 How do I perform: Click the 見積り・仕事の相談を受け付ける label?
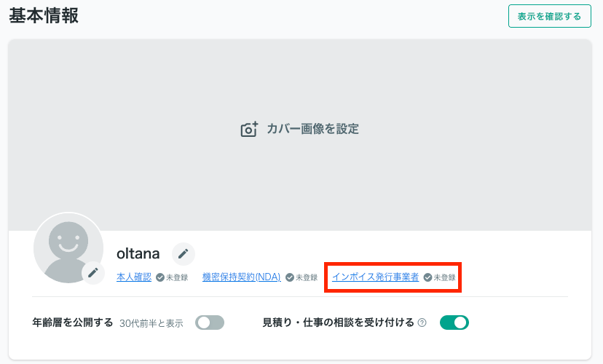(x=338, y=323)
